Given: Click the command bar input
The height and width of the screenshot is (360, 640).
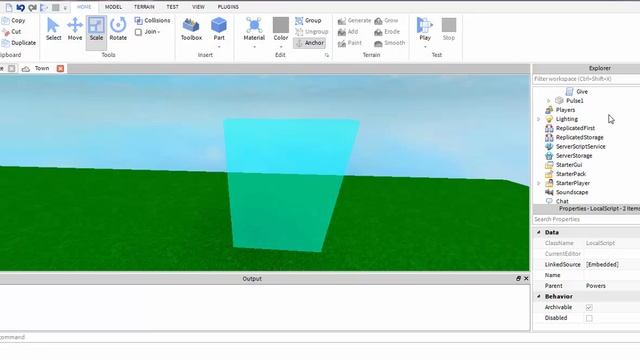Looking at the screenshot, I should pos(264,337).
